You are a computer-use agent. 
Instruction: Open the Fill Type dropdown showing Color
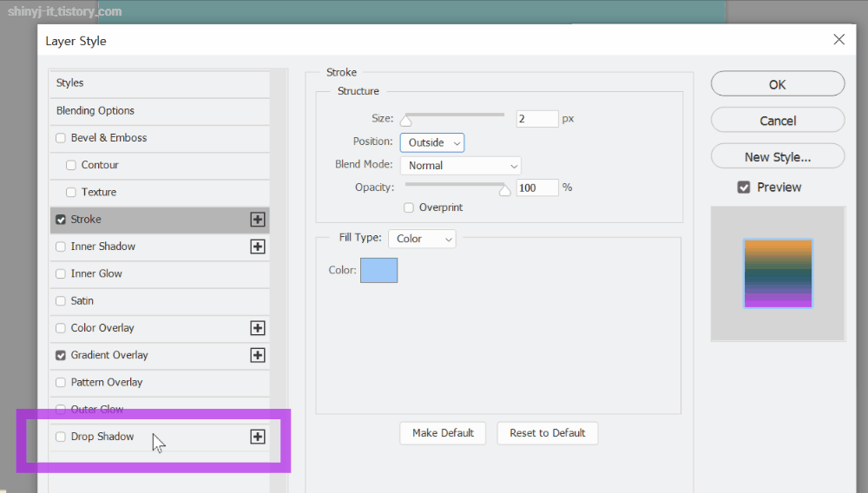point(423,239)
